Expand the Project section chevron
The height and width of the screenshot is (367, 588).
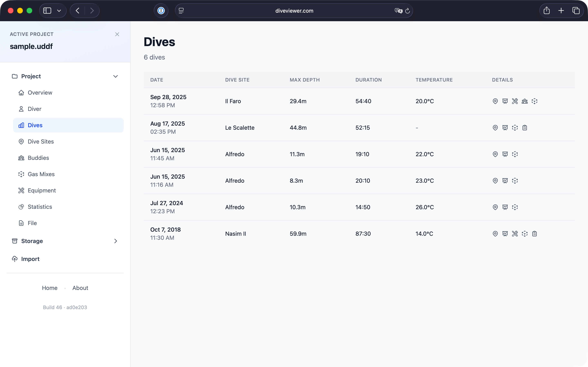tap(116, 76)
